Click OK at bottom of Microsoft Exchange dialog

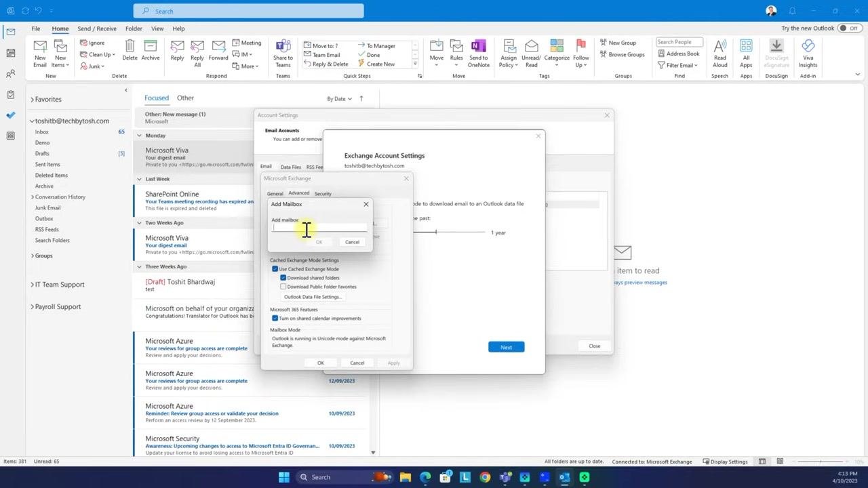[x=321, y=363]
